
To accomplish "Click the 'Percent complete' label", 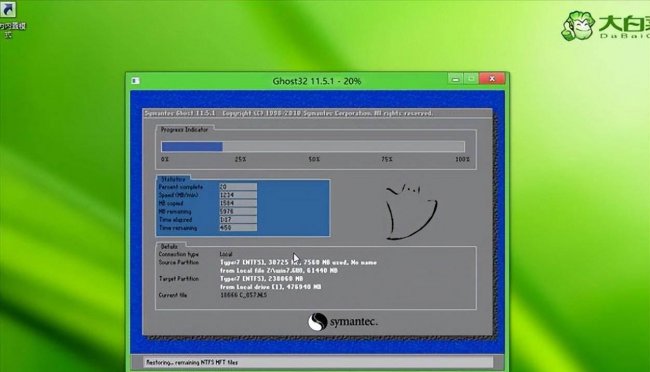I will (181, 187).
